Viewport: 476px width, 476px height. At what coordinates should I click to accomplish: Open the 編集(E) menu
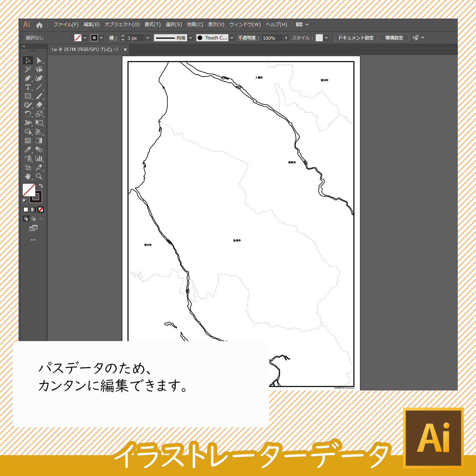[x=91, y=25]
